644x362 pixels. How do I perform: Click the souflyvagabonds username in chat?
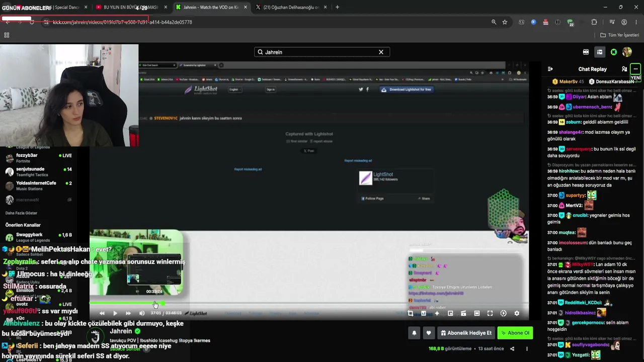click(x=591, y=345)
